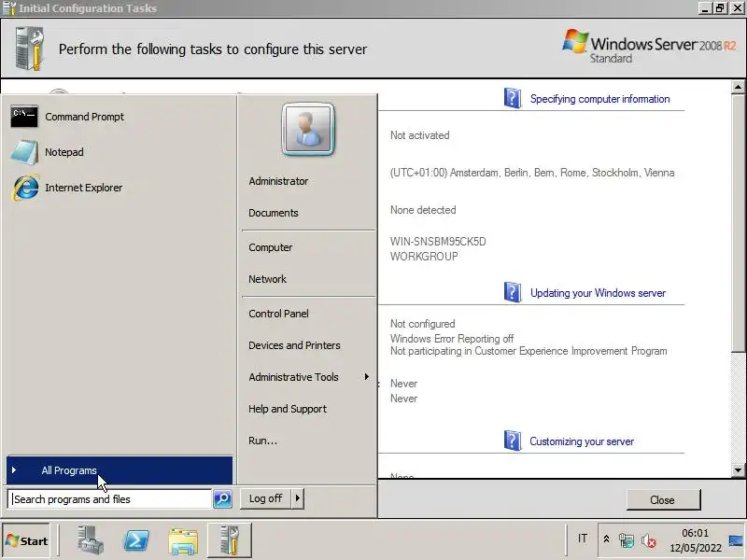Open Updating your Windows server help link

coord(598,293)
